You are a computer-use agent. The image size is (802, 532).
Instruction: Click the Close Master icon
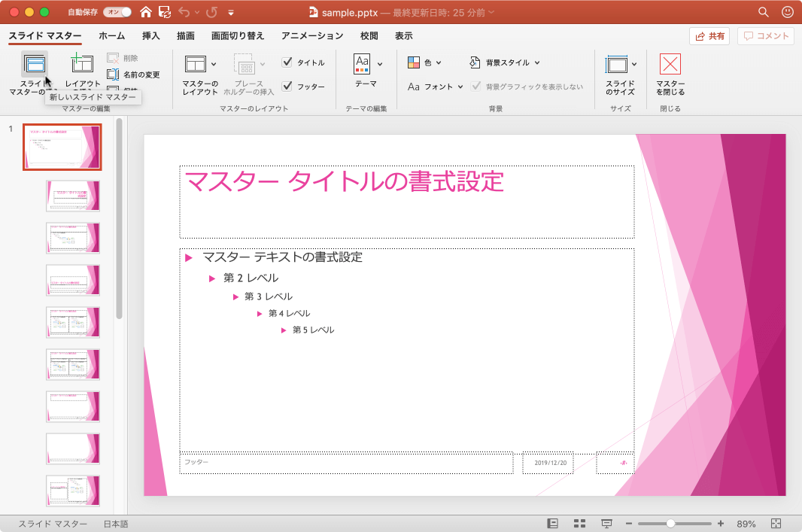click(670, 64)
